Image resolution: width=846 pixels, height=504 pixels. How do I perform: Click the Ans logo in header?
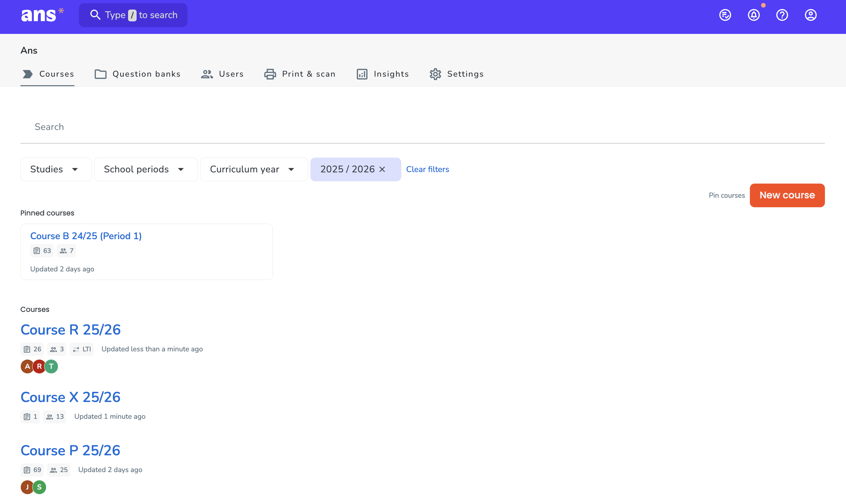pyautogui.click(x=42, y=15)
